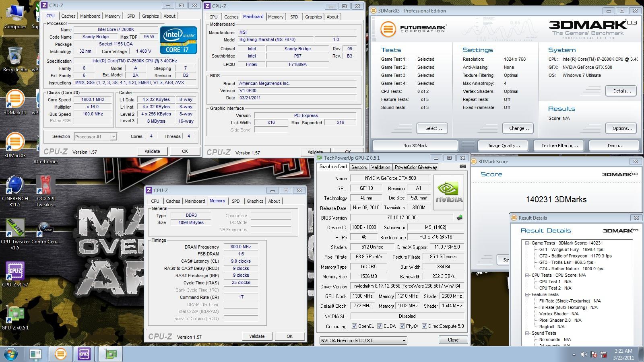Open the Windows Start menu orb
The height and width of the screenshot is (362, 644).
pyautogui.click(x=10, y=354)
